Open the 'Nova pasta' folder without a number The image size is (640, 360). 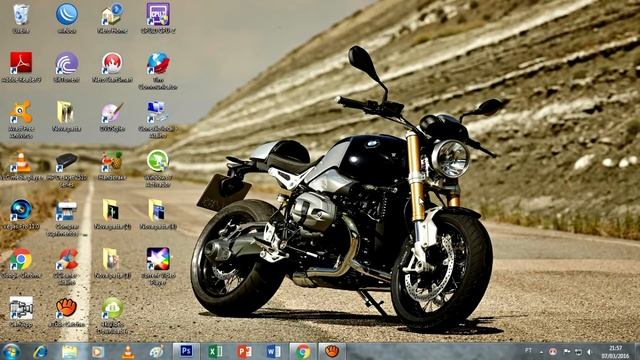click(x=67, y=116)
